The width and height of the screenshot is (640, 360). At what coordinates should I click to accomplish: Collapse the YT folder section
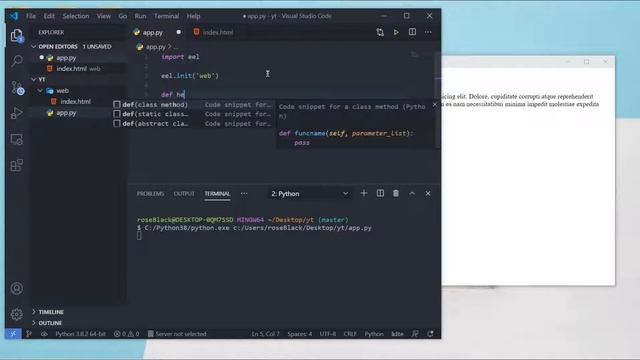click(x=34, y=79)
